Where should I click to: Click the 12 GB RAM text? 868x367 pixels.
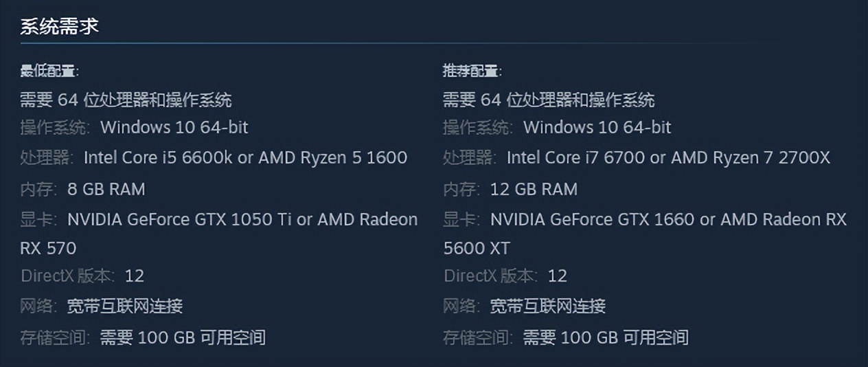[534, 189]
